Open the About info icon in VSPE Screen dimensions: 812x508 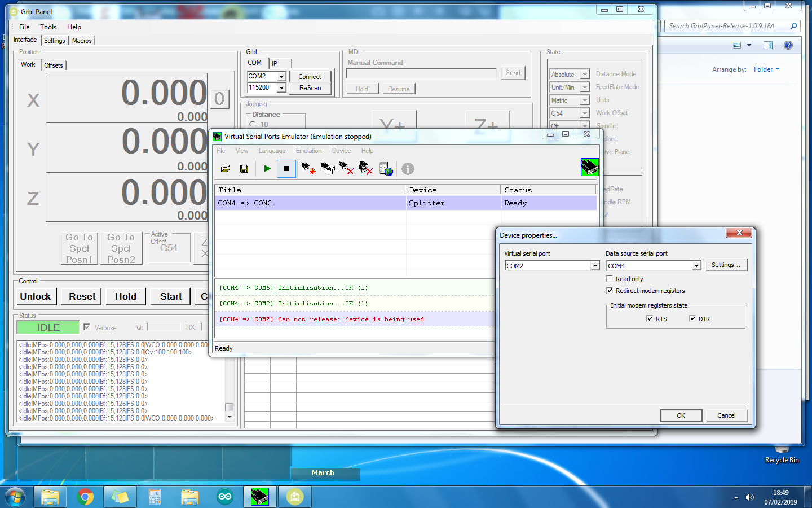(x=408, y=168)
